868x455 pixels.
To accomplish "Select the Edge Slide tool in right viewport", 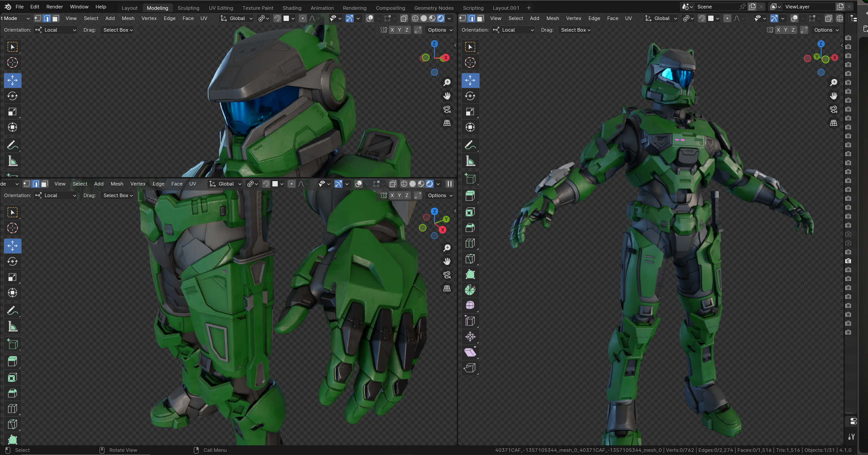I will (x=470, y=321).
